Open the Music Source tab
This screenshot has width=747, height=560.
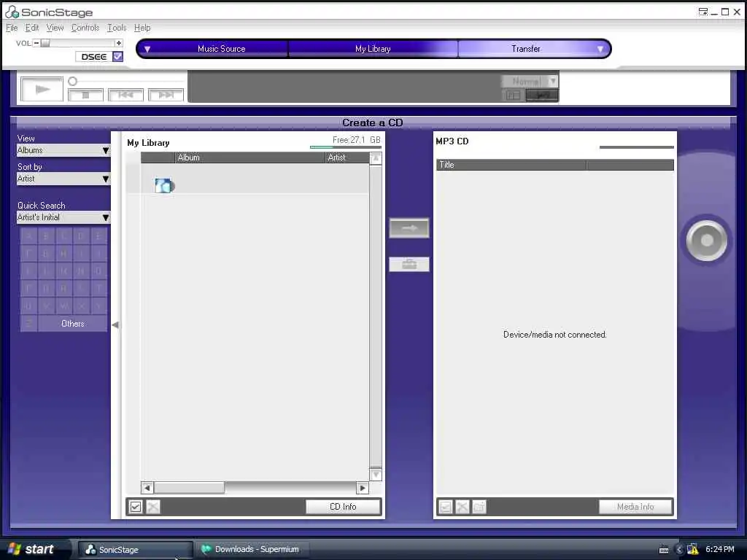(222, 49)
